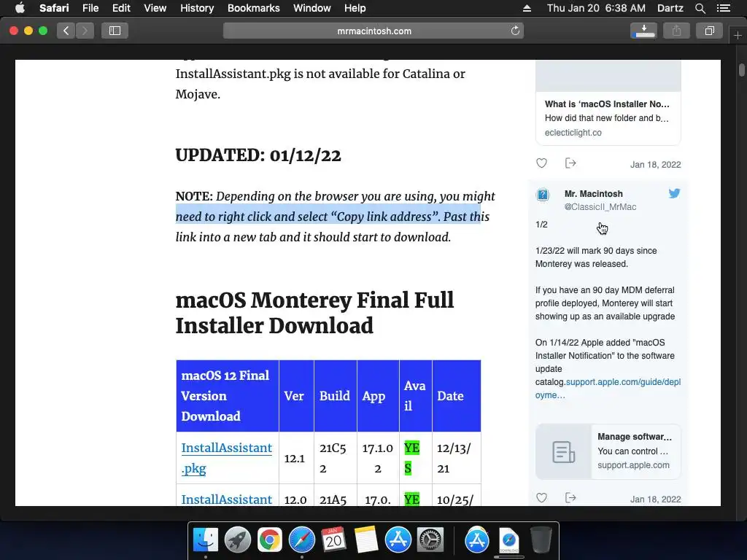Open the 12.0 InstallAssistant link
The image size is (747, 560).
(x=227, y=499)
